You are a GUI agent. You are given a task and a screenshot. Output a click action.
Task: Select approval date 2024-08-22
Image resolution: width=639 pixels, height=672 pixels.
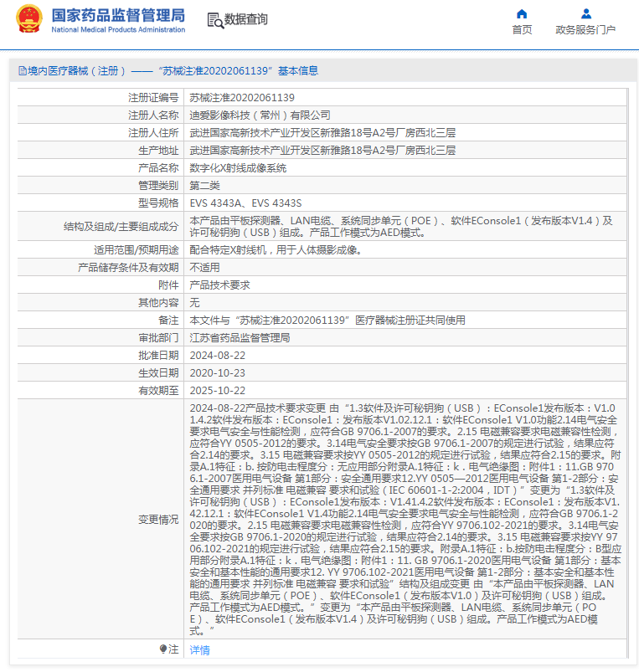pyautogui.click(x=218, y=356)
